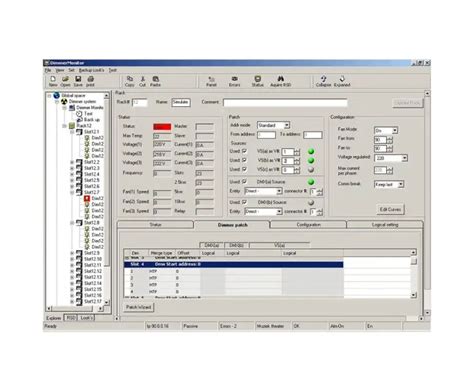Image resolution: width=474 pixels, height=389 pixels.
Task: Collapse the Slot12.7 tree node
Action: (72, 193)
